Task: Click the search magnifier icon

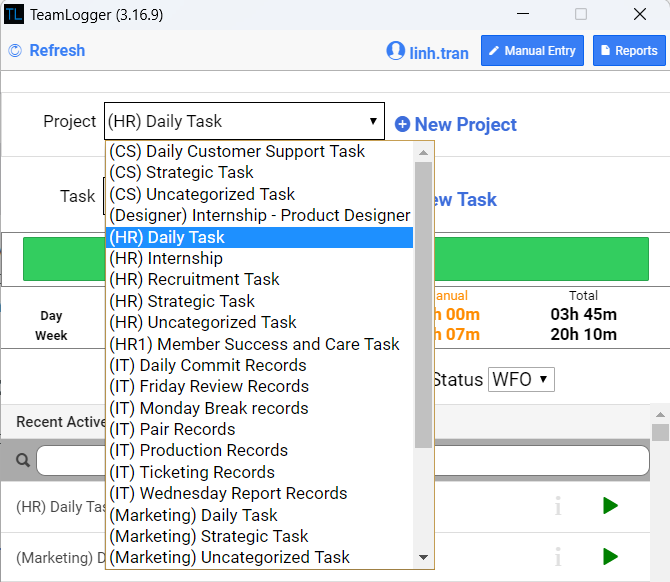Action: (x=22, y=460)
